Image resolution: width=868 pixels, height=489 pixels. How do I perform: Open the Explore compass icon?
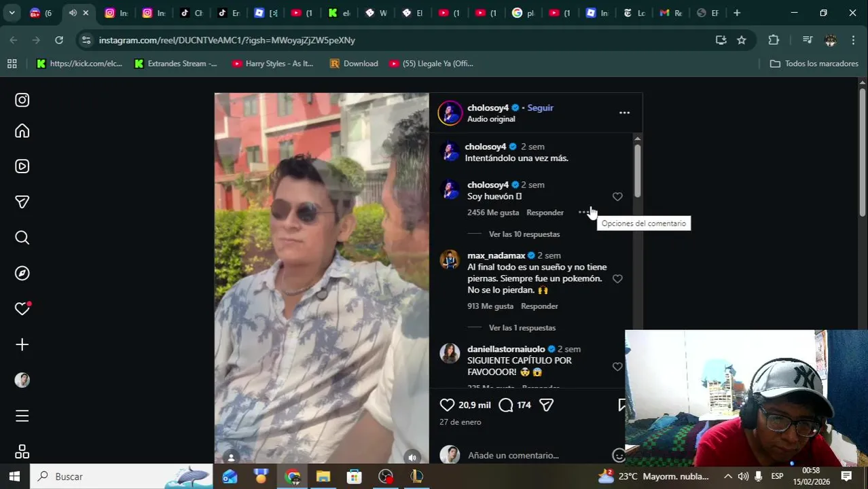coord(22,273)
